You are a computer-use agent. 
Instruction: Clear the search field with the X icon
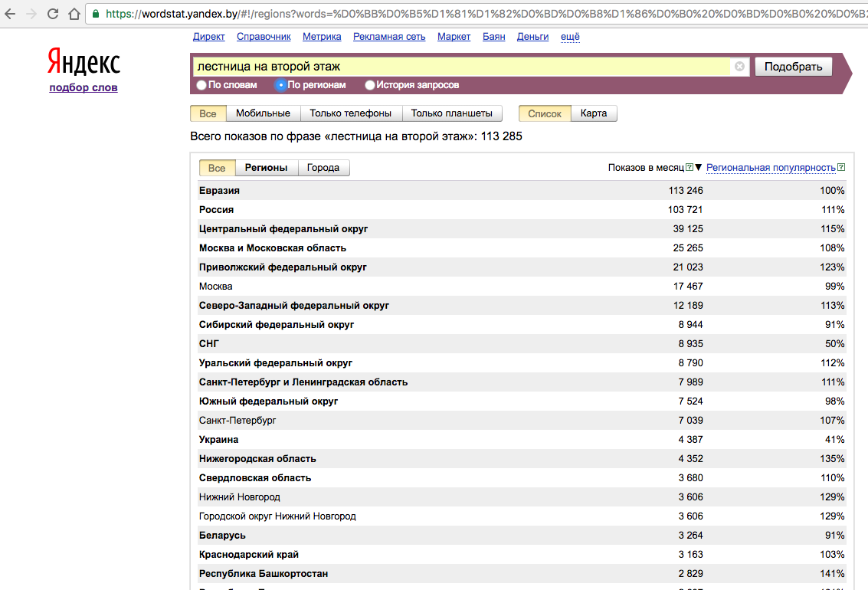[x=739, y=67]
